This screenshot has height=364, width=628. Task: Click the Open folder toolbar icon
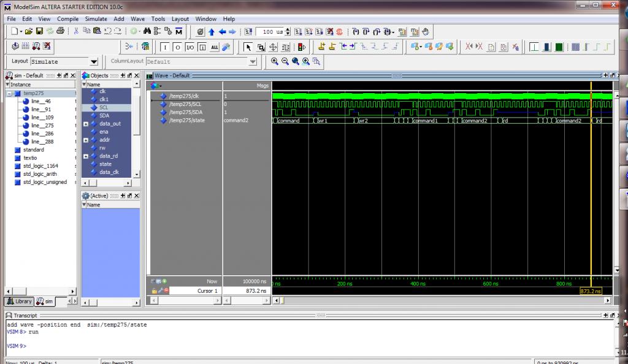(x=30, y=31)
